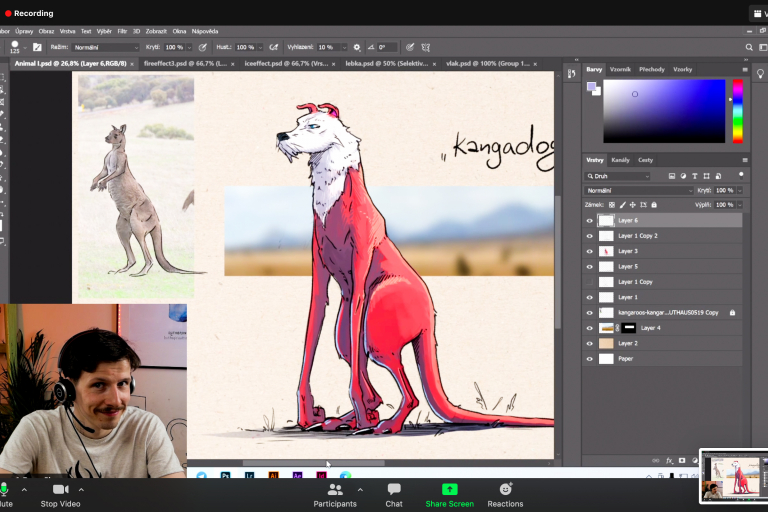This screenshot has height=512, width=768.
Task: Expand the layer blend mode dropdown
Action: pyautogui.click(x=639, y=190)
